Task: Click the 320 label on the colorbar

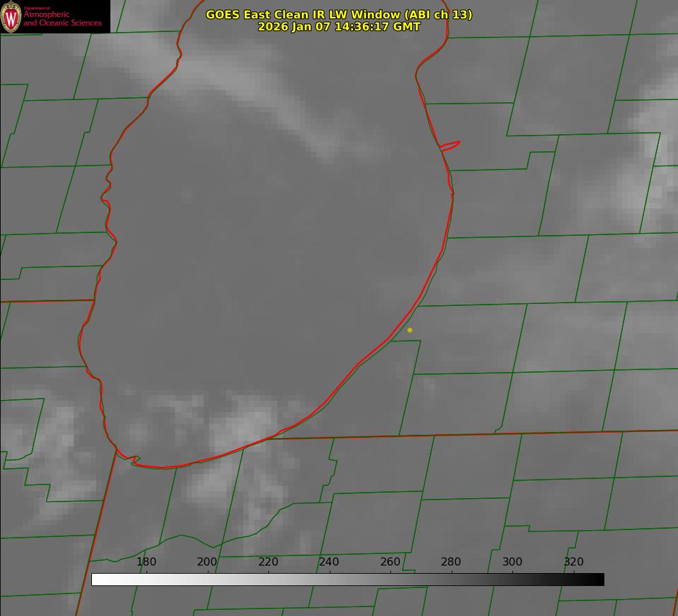Action: [574, 561]
